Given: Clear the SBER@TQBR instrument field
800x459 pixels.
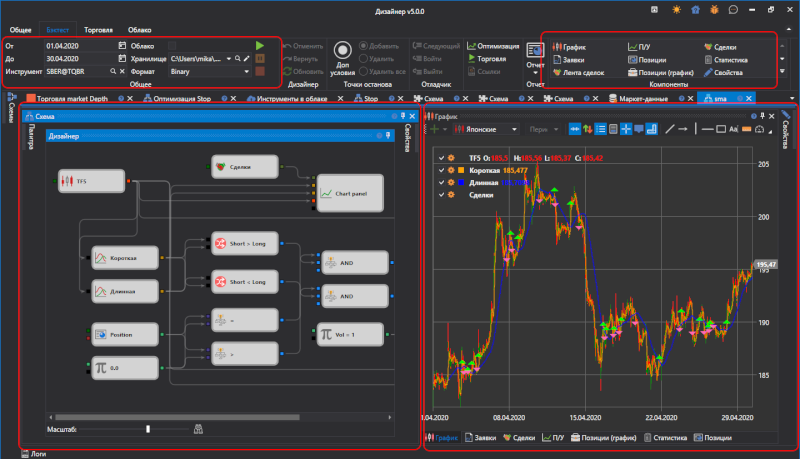Looking at the screenshot, I should tap(122, 71).
